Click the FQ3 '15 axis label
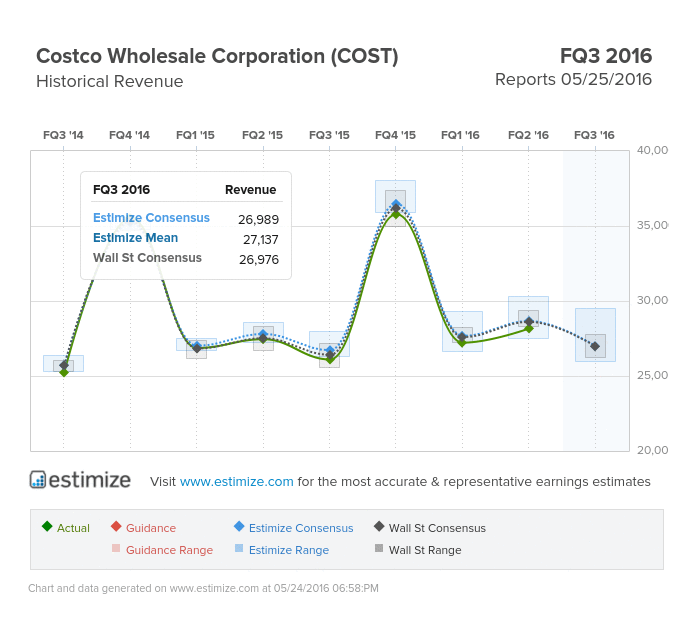The height and width of the screenshot is (620, 685). pyautogui.click(x=329, y=135)
